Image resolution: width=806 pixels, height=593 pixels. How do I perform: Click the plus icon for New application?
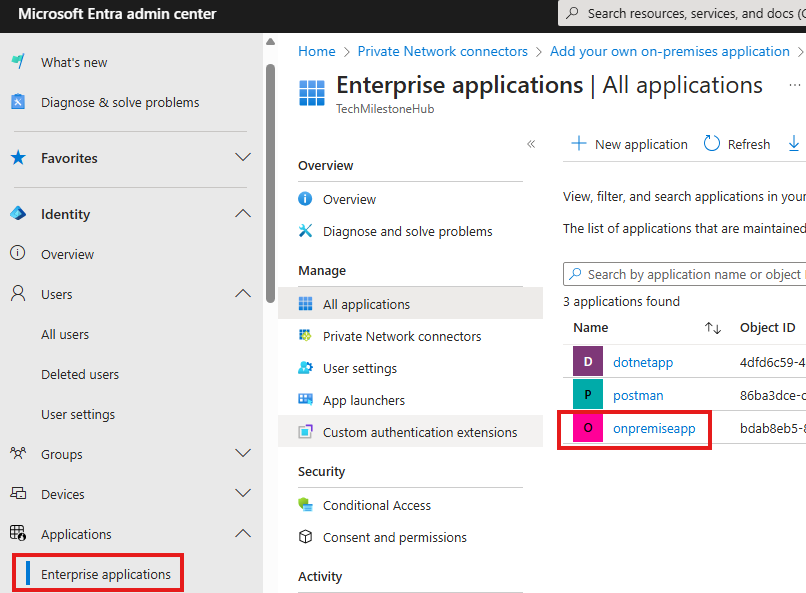click(x=579, y=143)
